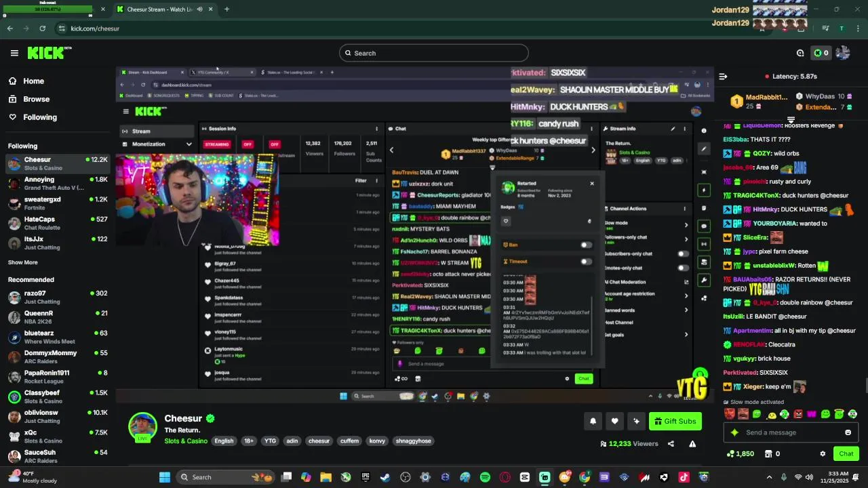The width and height of the screenshot is (868, 488).
Task: Click Cheesur's live avatar thumbnail
Action: click(x=143, y=427)
